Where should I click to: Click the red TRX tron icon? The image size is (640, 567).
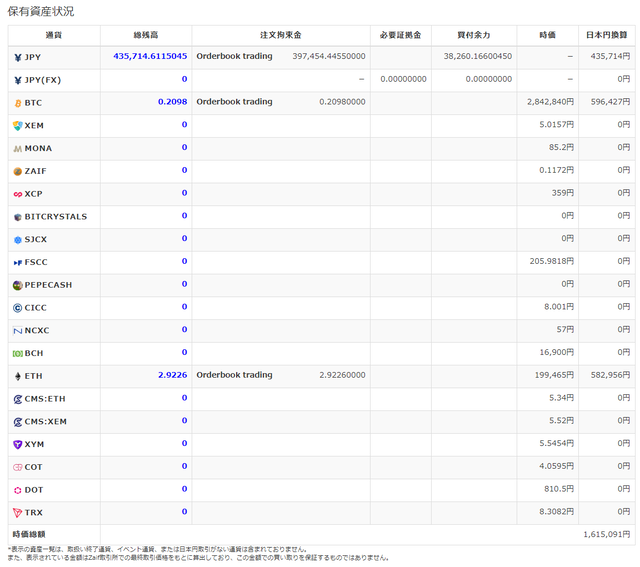18,513
